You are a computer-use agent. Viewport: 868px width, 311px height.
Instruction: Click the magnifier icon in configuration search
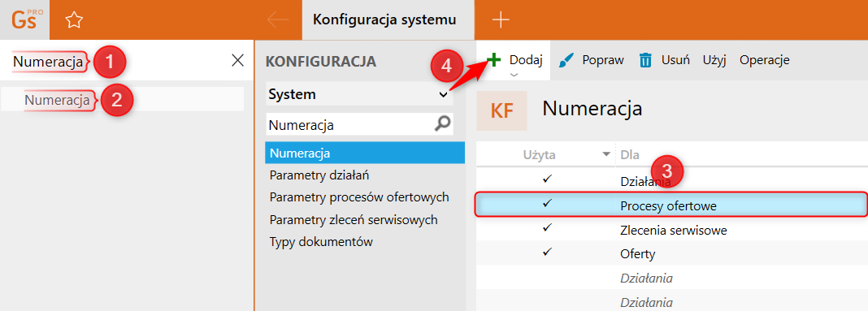(x=442, y=124)
